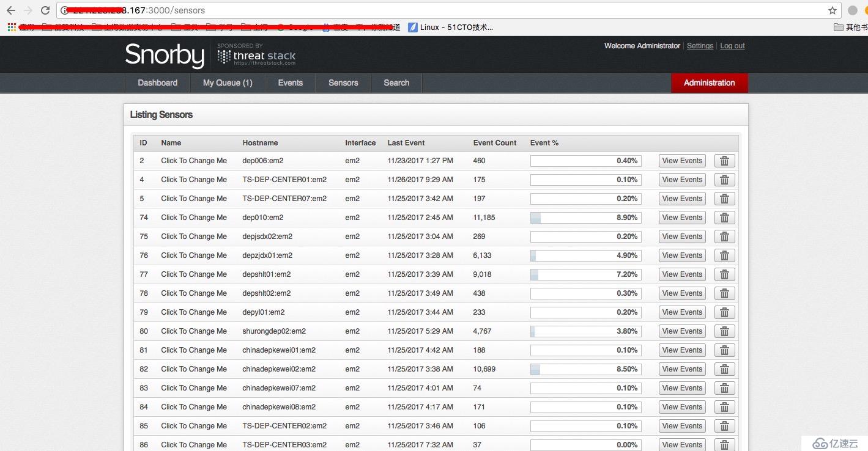Click trash icon in depjsdx02:em2 row
The height and width of the screenshot is (451, 868).
click(724, 237)
